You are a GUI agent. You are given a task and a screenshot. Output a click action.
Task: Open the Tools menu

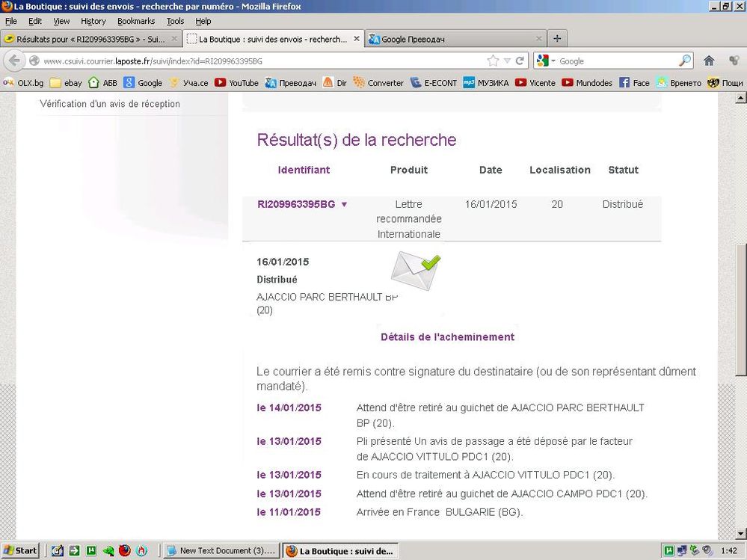pos(175,21)
